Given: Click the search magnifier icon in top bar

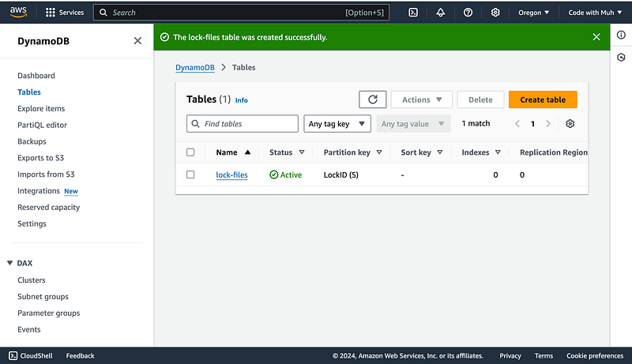Looking at the screenshot, I should point(103,13).
